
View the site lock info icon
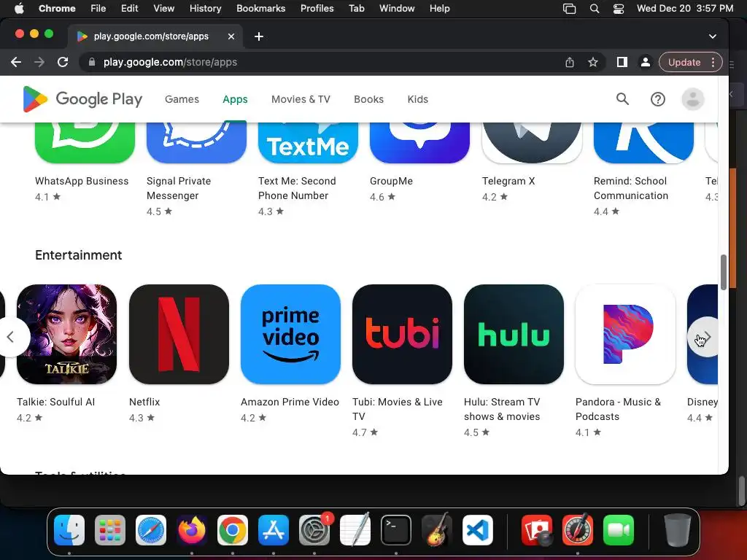tap(92, 63)
